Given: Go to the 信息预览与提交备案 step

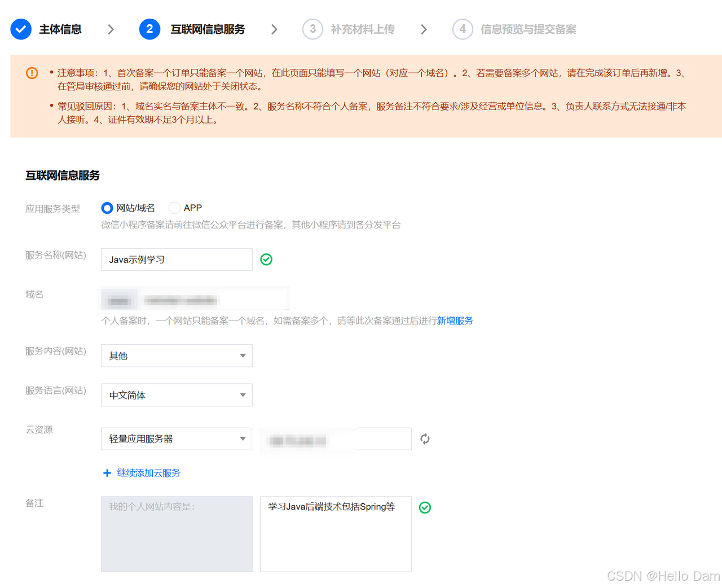Looking at the screenshot, I should [528, 29].
